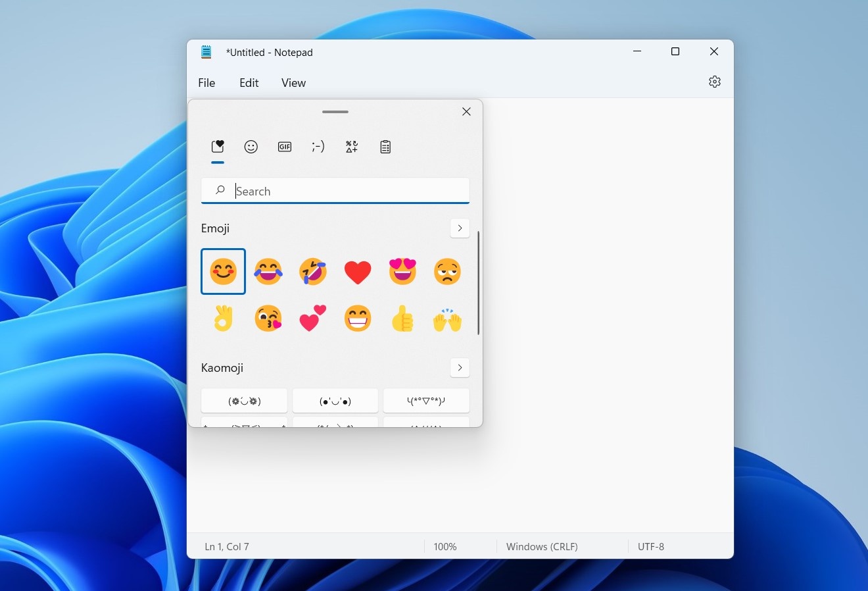Screen dimensions: 868x591
Task: Select the Kaomoji ;-) category
Action: 318,147
